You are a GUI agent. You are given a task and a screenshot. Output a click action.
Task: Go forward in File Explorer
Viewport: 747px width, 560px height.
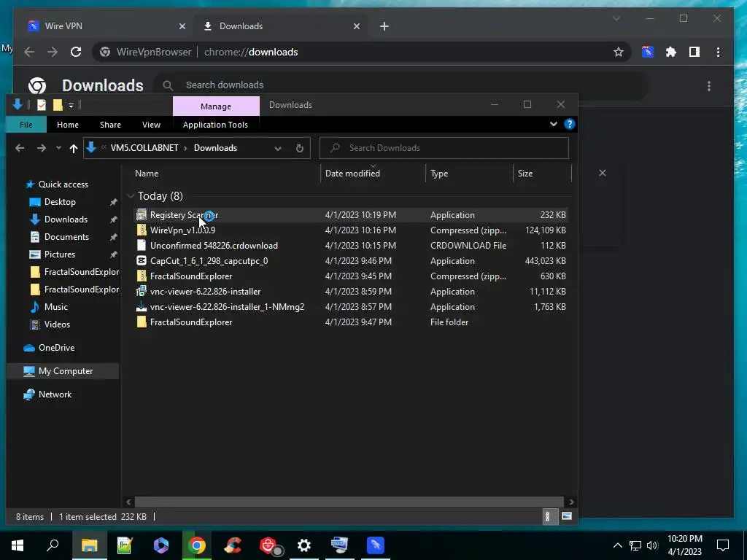[42, 148]
